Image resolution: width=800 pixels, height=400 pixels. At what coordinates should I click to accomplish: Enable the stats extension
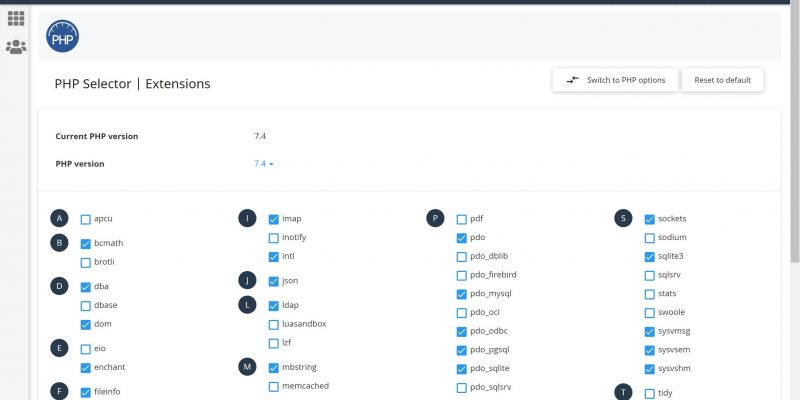click(649, 294)
